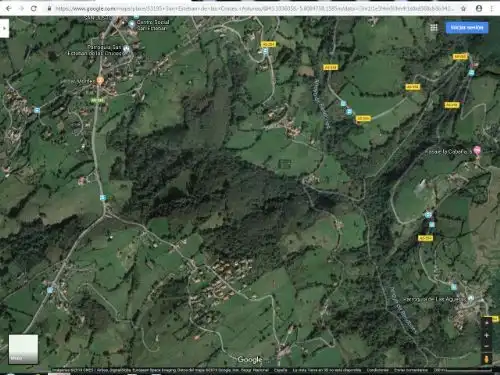
Task: Expand the collapsed side panel arrow
Action: pyautogui.click(x=4, y=28)
